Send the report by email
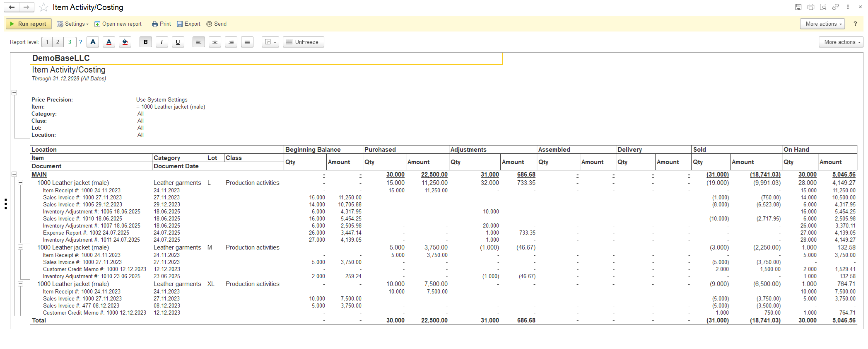This screenshot has width=868, height=349. coord(216,24)
